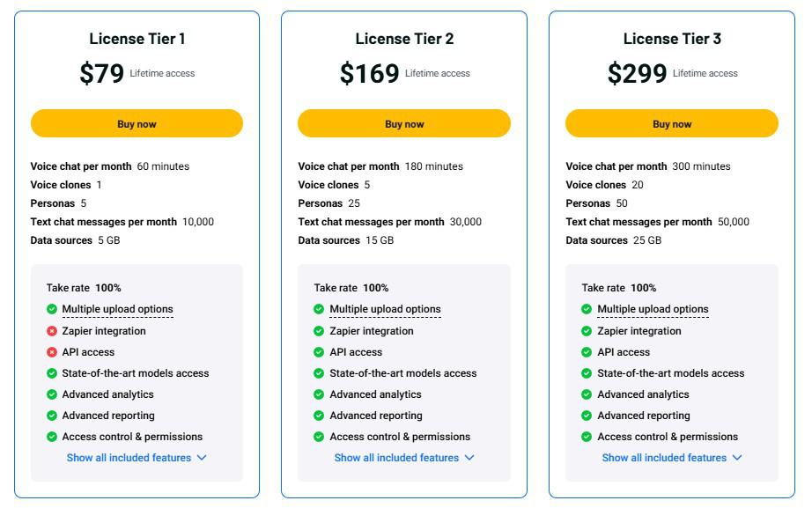The image size is (812, 508).
Task: Click Buy now for License Tier 3
Action: pos(672,123)
